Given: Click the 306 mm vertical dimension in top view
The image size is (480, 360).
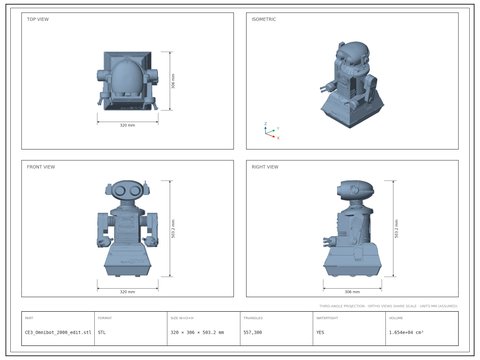Looking at the screenshot, I should point(173,81).
